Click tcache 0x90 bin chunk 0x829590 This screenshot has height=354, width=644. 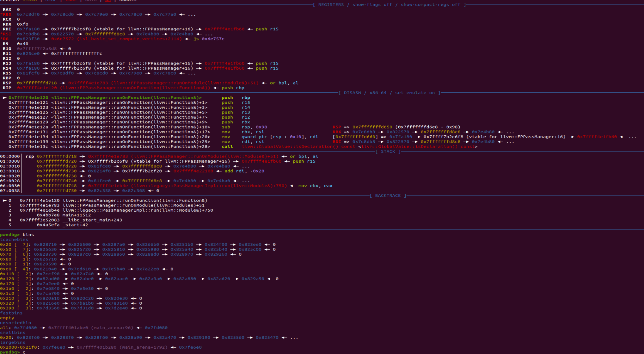tap(46, 264)
